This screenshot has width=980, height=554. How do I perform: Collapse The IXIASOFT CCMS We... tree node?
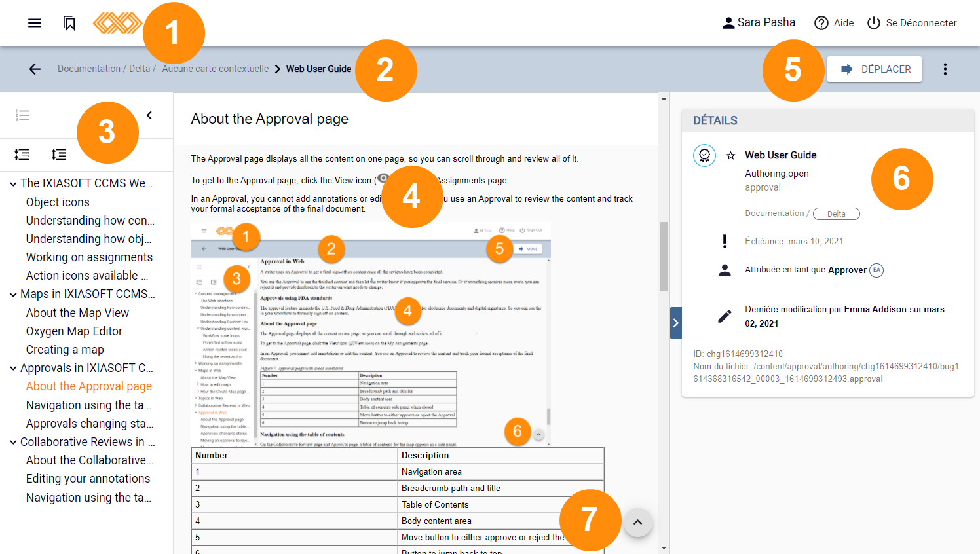pyautogui.click(x=13, y=183)
